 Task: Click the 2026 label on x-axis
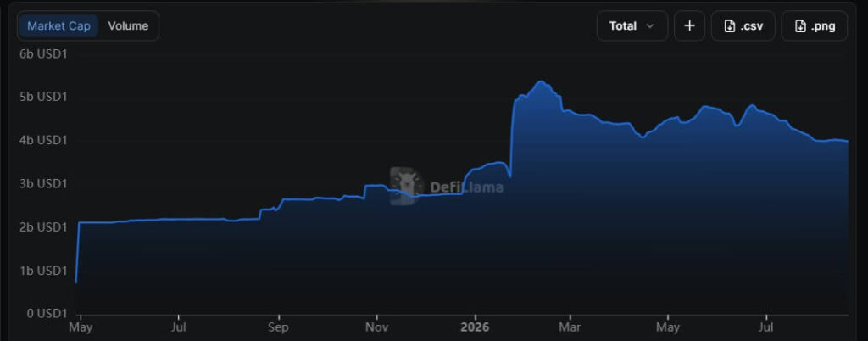(475, 327)
